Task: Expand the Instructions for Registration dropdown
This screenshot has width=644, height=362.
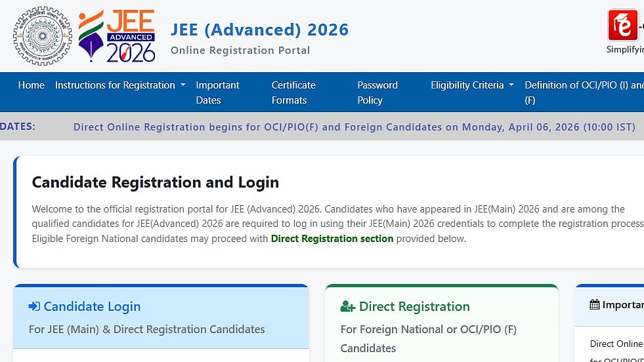Action: point(120,85)
